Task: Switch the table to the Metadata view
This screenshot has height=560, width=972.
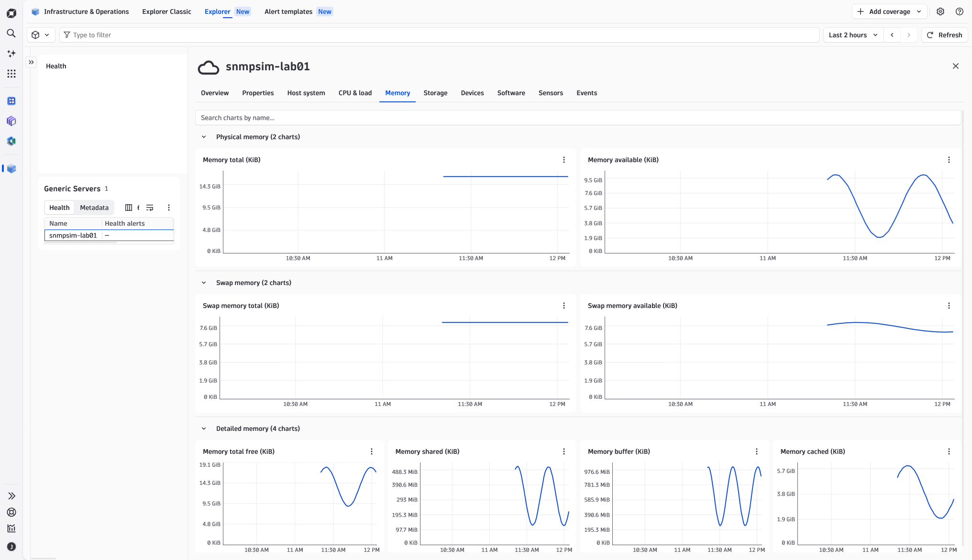Action: click(x=94, y=208)
